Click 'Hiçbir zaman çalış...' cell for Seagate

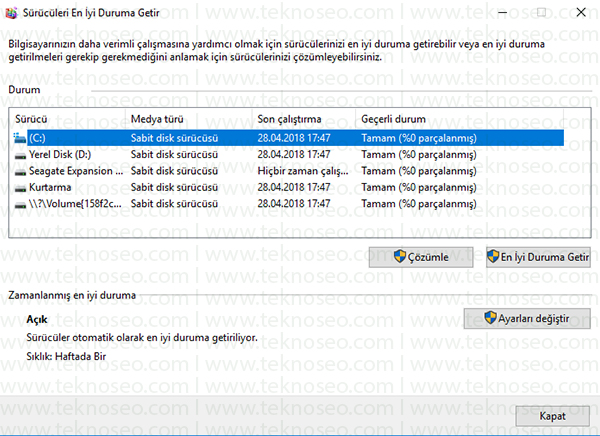click(x=303, y=171)
